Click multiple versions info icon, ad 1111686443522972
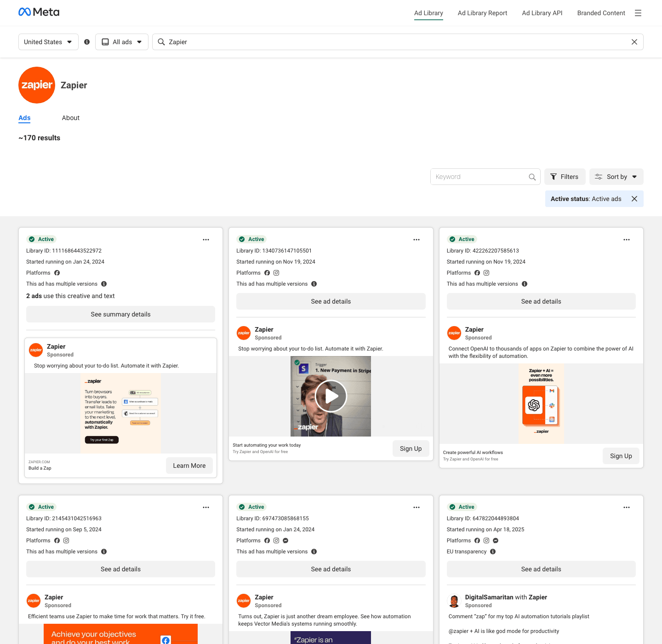The image size is (662, 644). (x=104, y=284)
